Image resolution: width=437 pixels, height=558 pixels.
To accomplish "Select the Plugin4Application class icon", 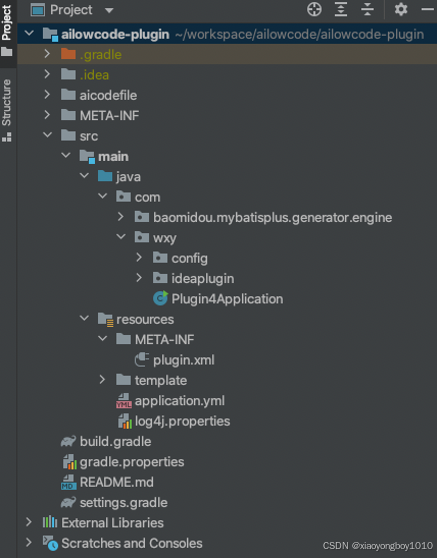I will click(x=160, y=299).
